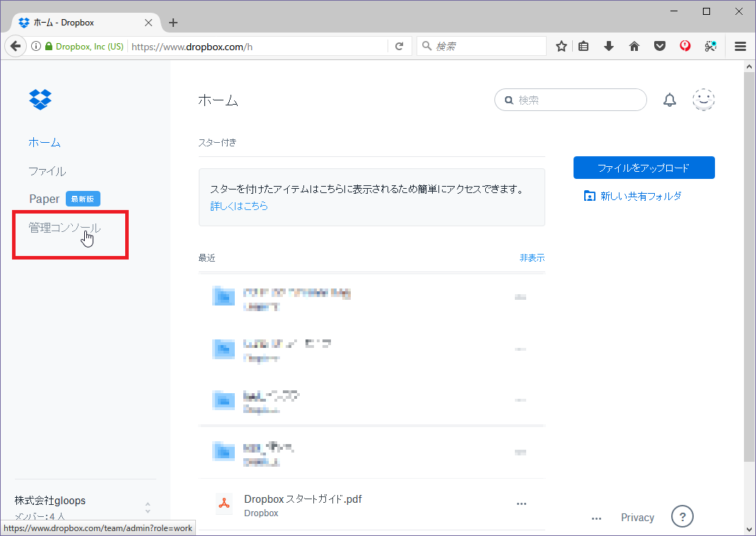Image resolution: width=756 pixels, height=536 pixels.
Task: Open ホーム in the sidebar
Action: (45, 142)
